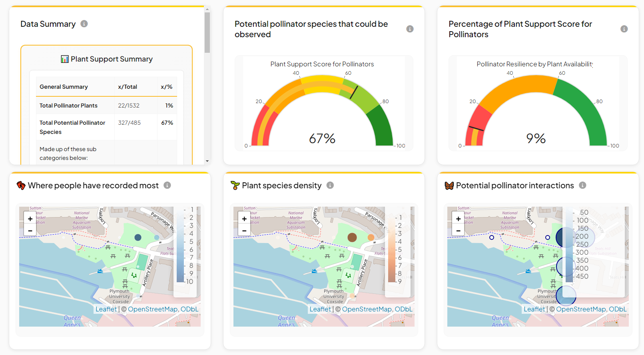
Task: Click the Plant species density info icon
Action: (330, 185)
